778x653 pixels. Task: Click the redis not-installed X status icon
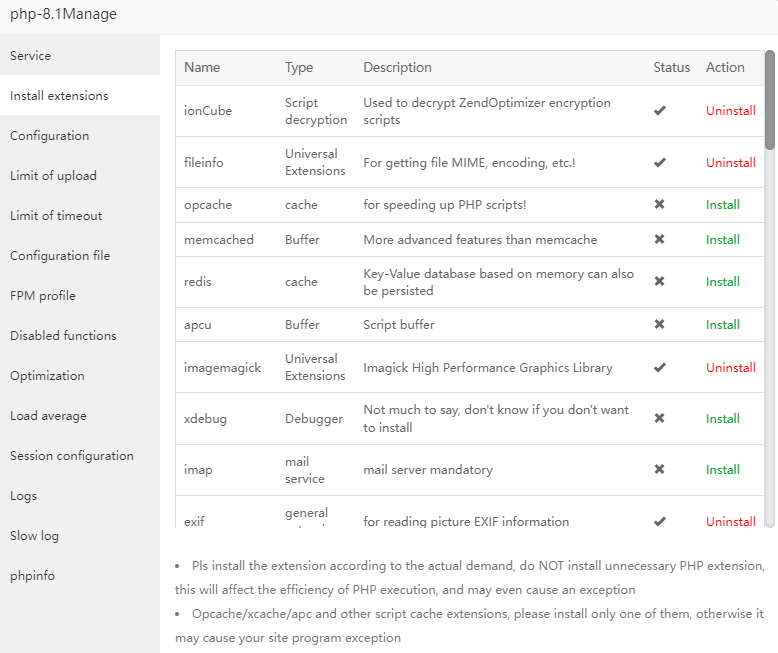tap(660, 282)
